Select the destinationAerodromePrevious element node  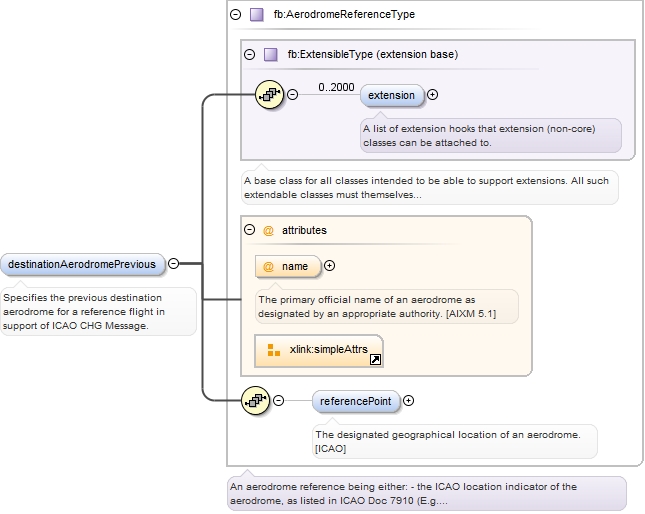tap(82, 264)
